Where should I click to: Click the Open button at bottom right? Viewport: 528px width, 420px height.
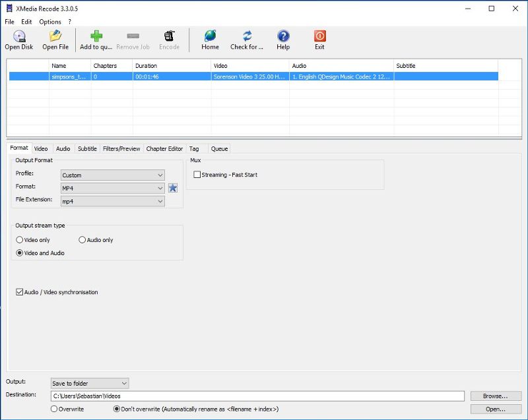(496, 409)
